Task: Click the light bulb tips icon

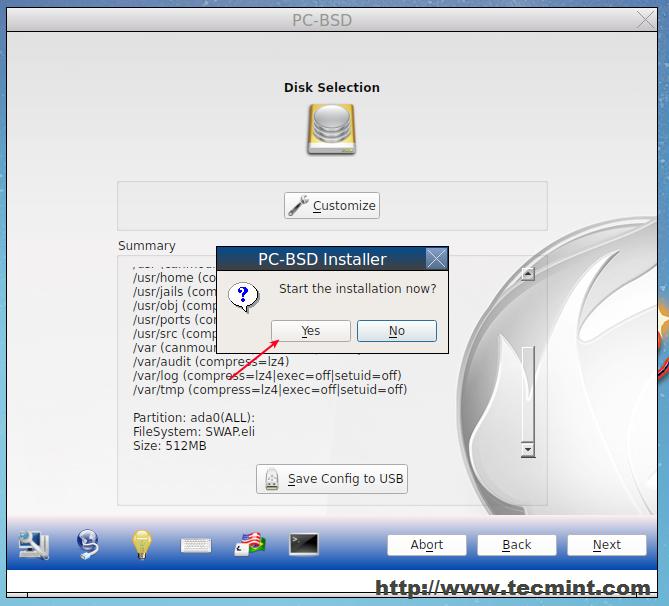Action: (142, 545)
